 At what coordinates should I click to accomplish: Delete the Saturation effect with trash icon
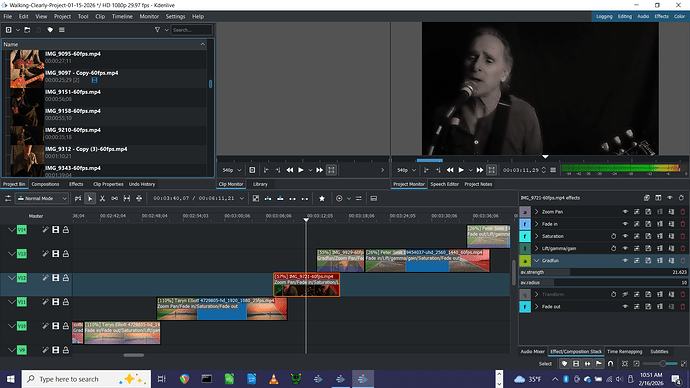point(683,236)
